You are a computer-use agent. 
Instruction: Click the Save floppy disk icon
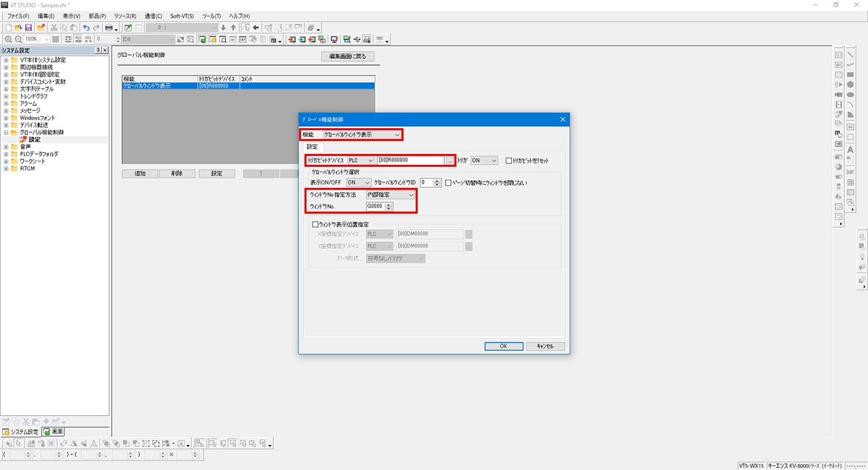pos(28,28)
